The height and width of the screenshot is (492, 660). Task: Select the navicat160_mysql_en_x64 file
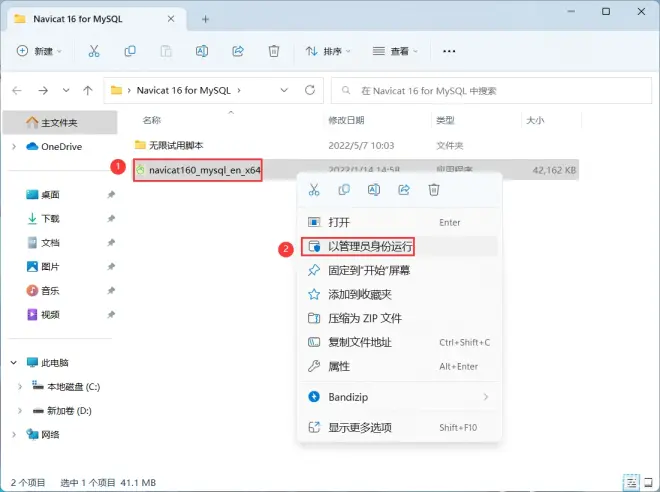pyautogui.click(x=198, y=170)
